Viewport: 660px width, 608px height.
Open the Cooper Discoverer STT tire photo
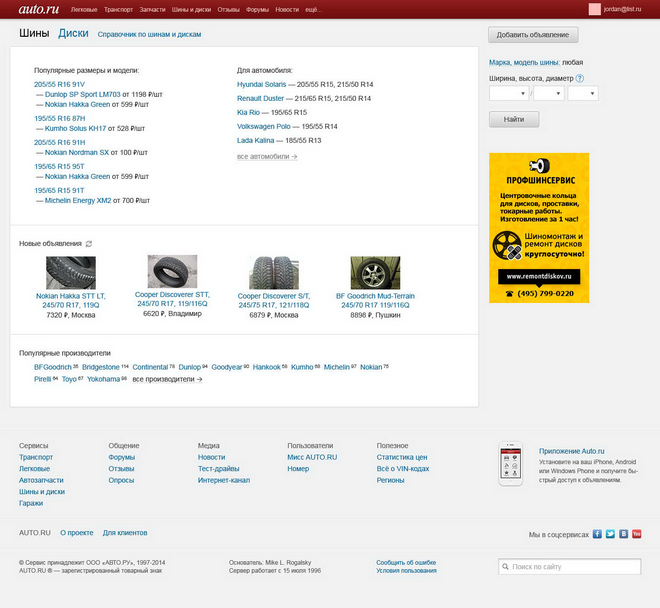point(172,271)
